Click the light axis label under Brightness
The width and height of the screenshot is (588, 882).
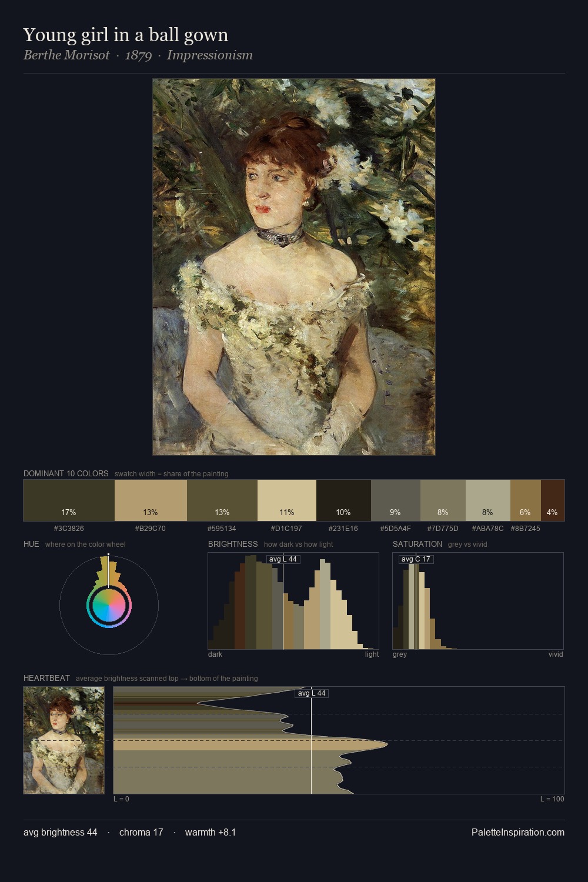(x=372, y=654)
